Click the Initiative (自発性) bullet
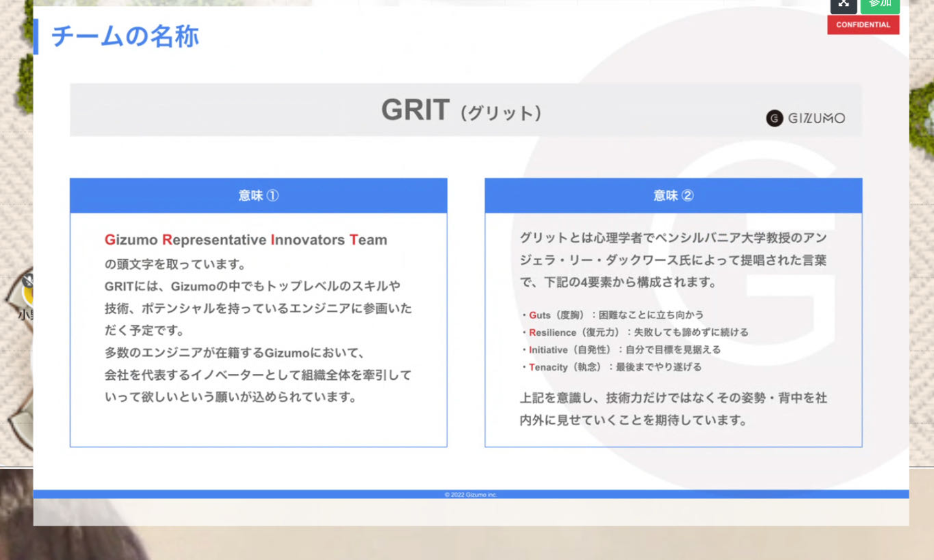This screenshot has height=560, width=934. (621, 350)
